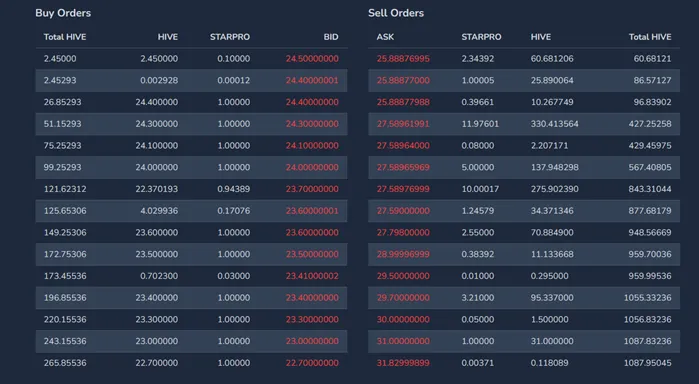Click the STARPRO header in Buy Orders
This screenshot has height=384, width=699.
coord(230,37)
